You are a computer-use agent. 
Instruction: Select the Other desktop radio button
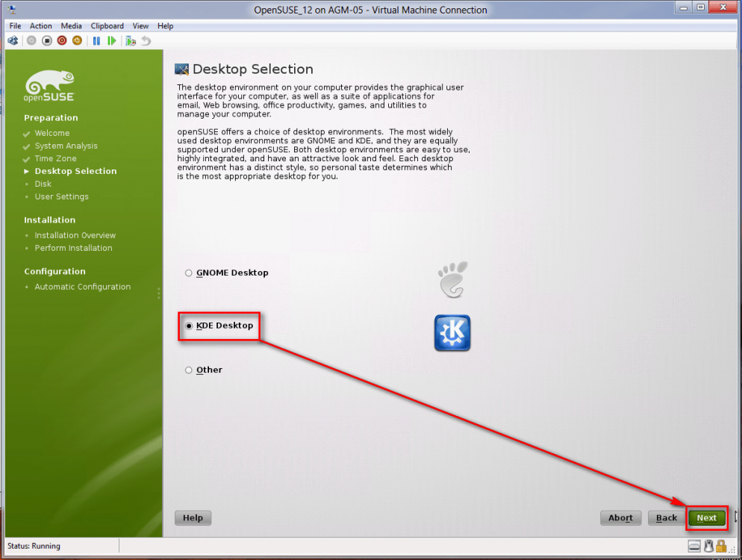click(188, 370)
